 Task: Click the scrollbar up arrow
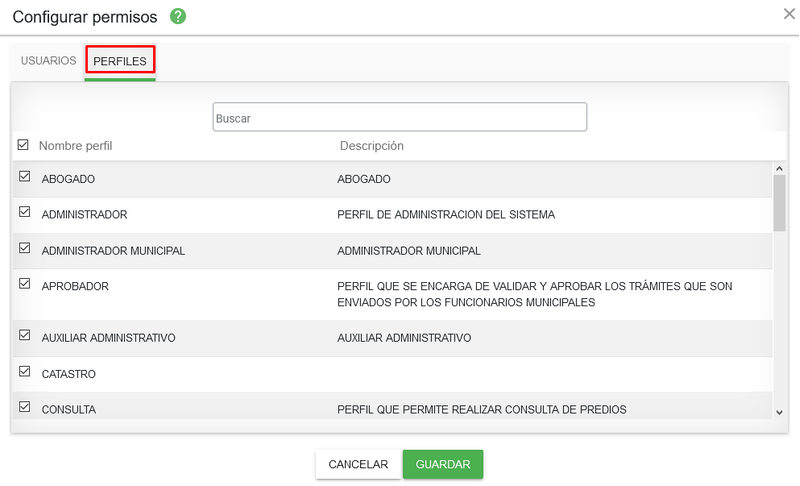click(x=779, y=168)
